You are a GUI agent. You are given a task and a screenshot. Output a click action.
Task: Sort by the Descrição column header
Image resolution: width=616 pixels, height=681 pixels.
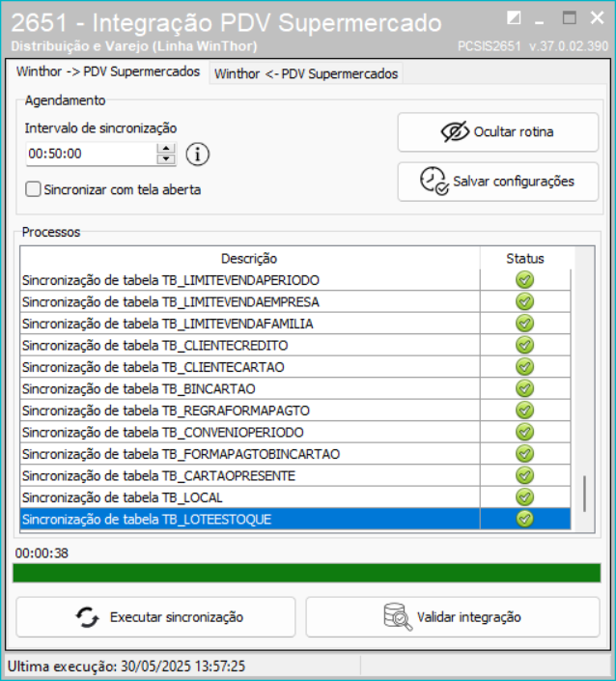pyautogui.click(x=250, y=259)
